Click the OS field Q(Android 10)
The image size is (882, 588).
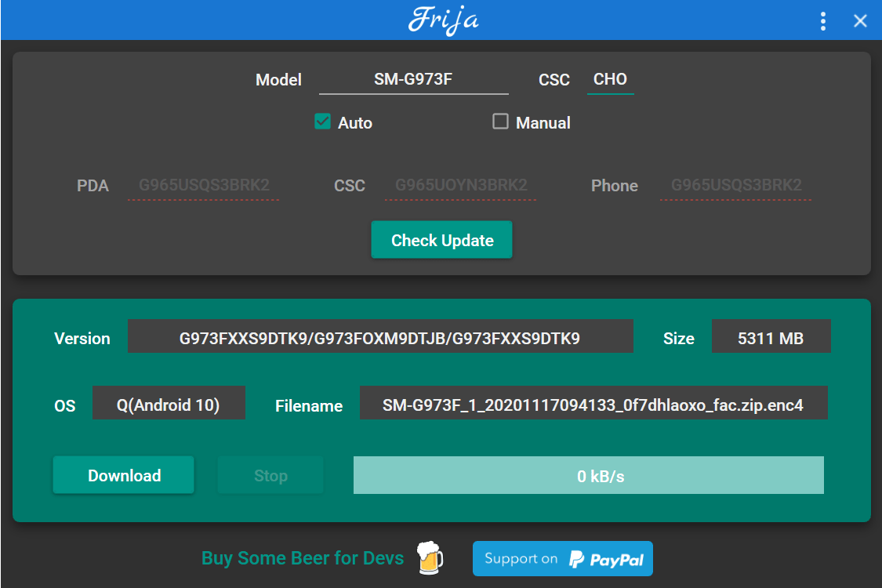pos(169,405)
